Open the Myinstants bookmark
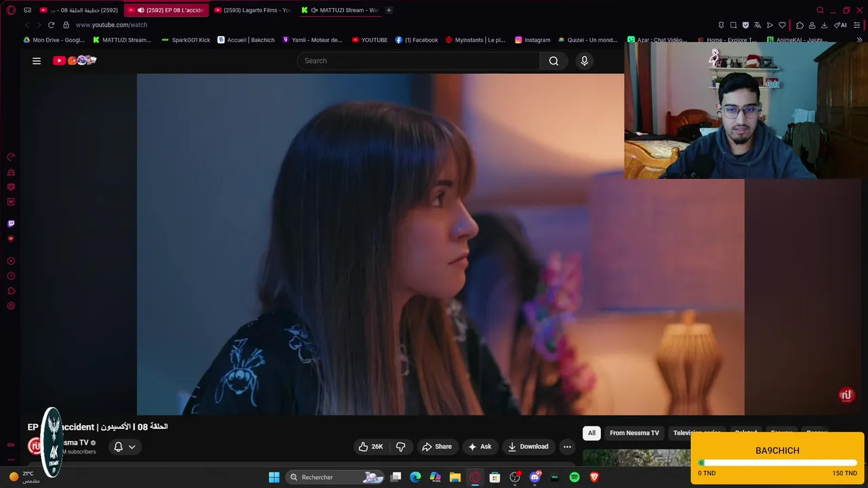The image size is (868, 488). (x=475, y=40)
